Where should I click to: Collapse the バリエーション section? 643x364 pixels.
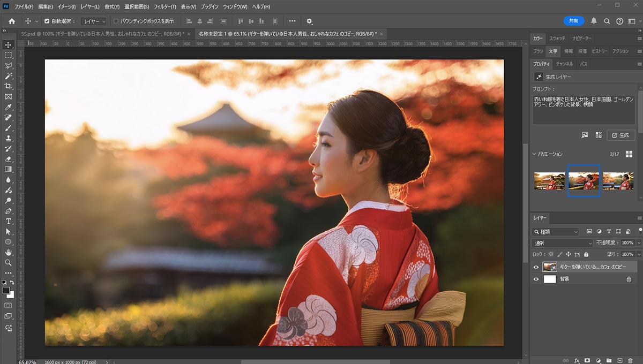tap(534, 154)
